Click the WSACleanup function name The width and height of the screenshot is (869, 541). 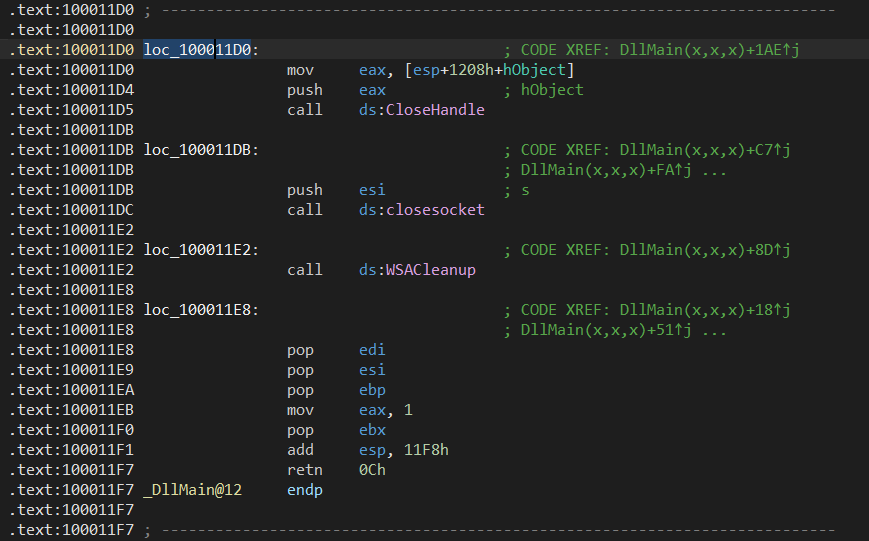tap(431, 270)
